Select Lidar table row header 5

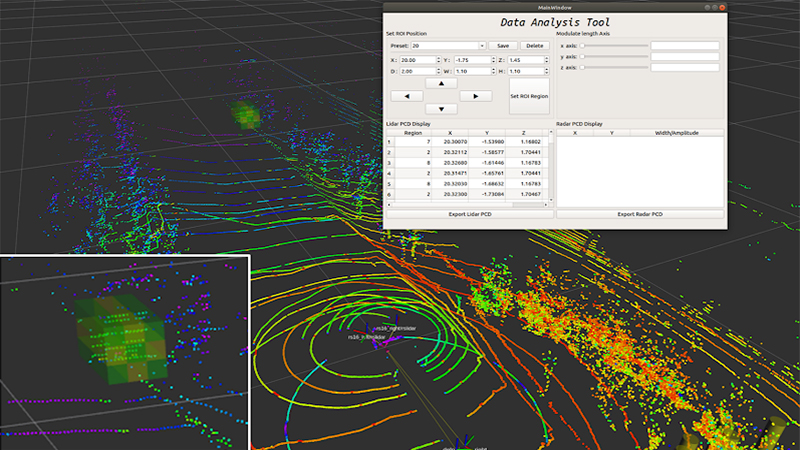(390, 184)
